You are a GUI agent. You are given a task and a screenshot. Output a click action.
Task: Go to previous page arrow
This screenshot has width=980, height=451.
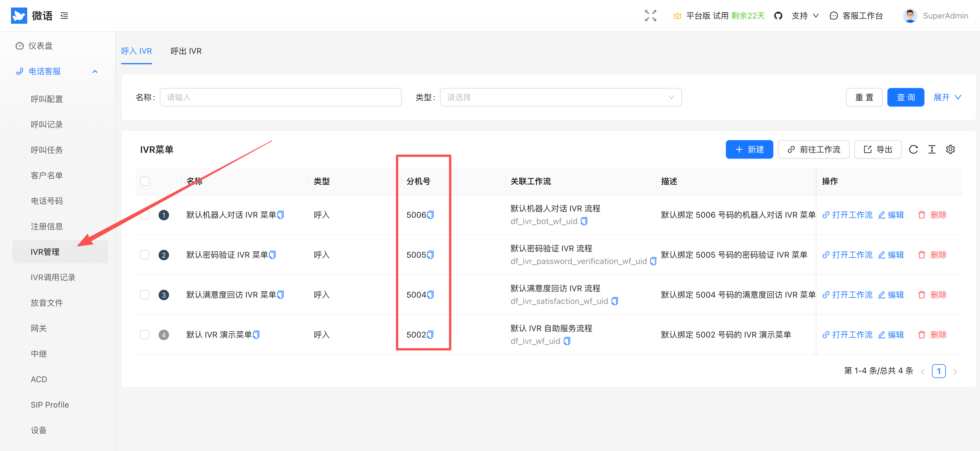(x=923, y=371)
